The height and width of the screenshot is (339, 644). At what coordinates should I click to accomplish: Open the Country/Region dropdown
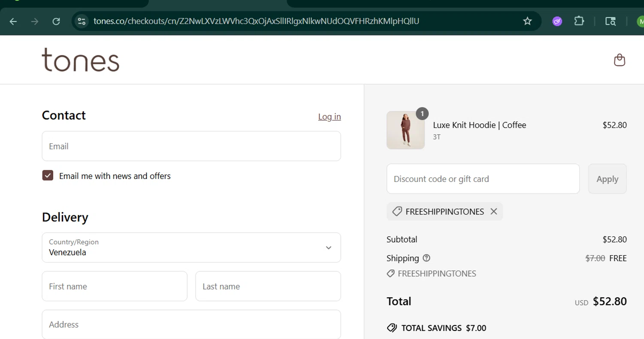[191, 248]
